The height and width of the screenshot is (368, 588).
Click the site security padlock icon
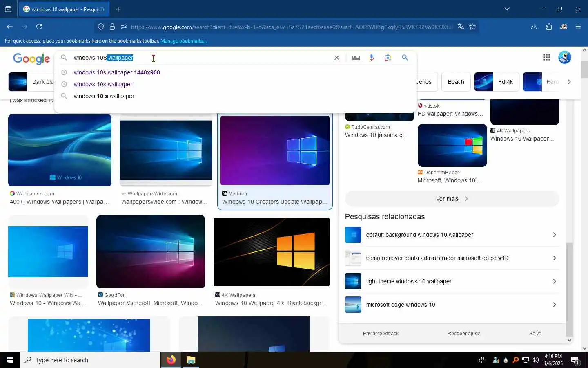[112, 27]
